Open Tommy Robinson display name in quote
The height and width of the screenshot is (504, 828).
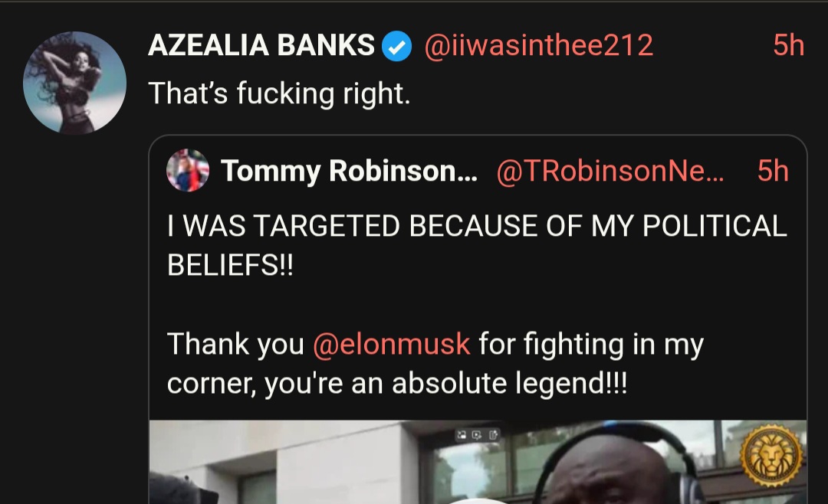point(349,171)
